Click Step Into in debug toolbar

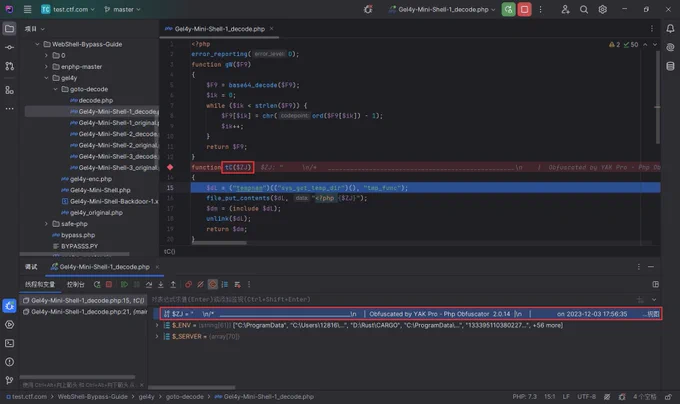pos(161,284)
